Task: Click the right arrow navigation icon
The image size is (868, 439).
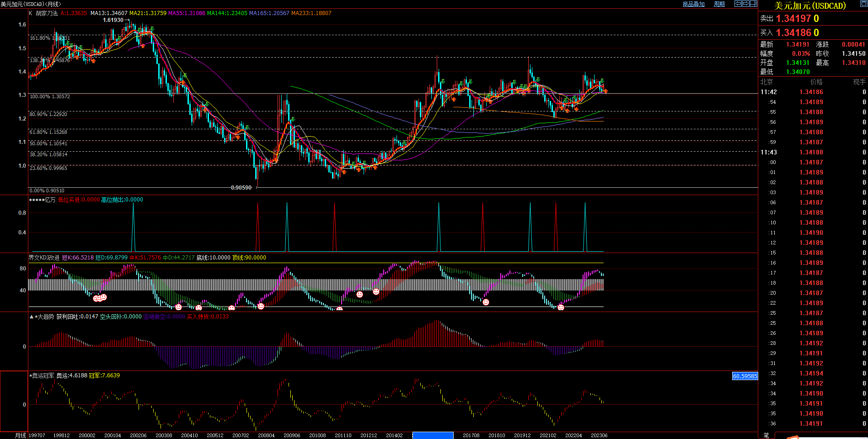Action: pos(745,4)
